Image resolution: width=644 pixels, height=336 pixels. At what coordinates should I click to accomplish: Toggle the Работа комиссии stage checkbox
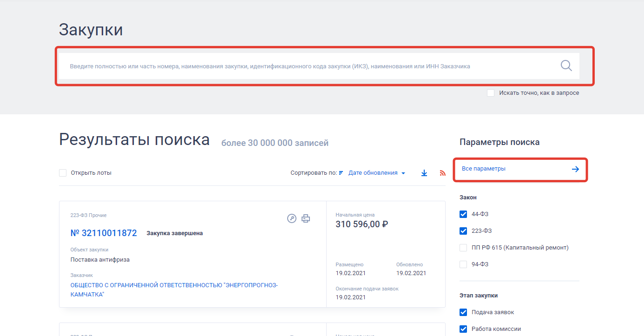coord(463,329)
